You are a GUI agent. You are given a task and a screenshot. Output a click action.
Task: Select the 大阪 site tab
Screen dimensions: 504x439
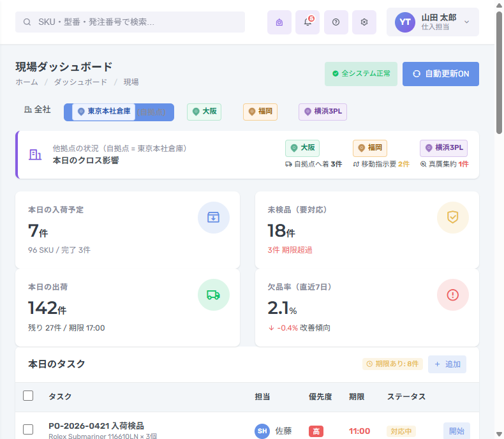click(204, 112)
